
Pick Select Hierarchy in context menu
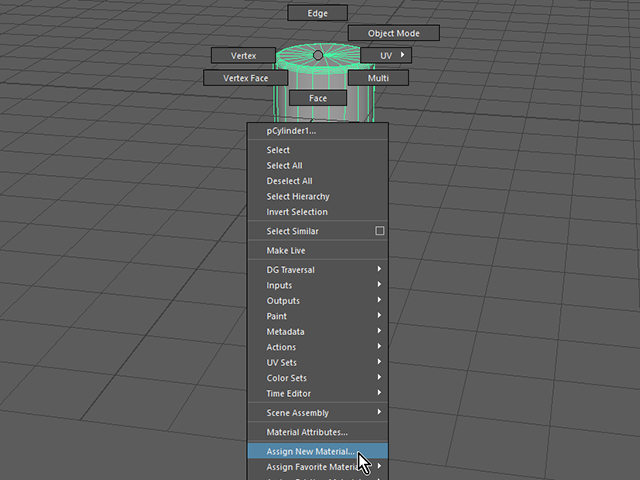(x=318, y=196)
